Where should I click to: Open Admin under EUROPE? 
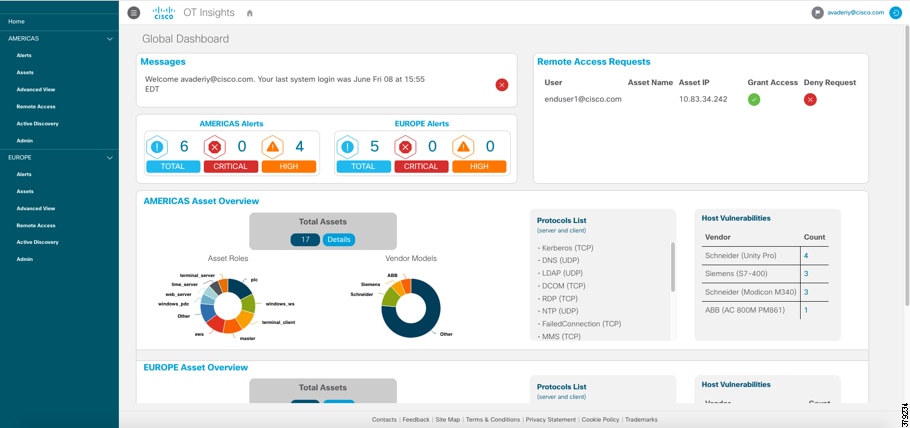coord(24,259)
